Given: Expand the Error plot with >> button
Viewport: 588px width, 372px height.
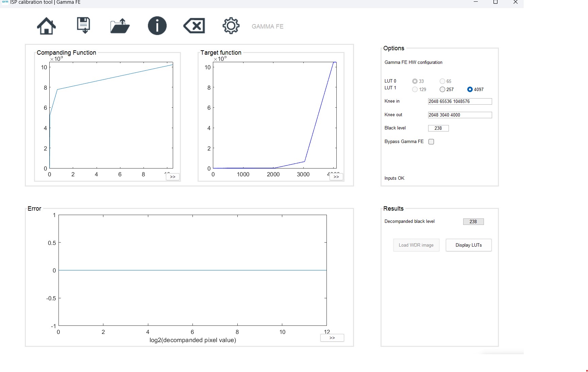Looking at the screenshot, I should pos(332,338).
